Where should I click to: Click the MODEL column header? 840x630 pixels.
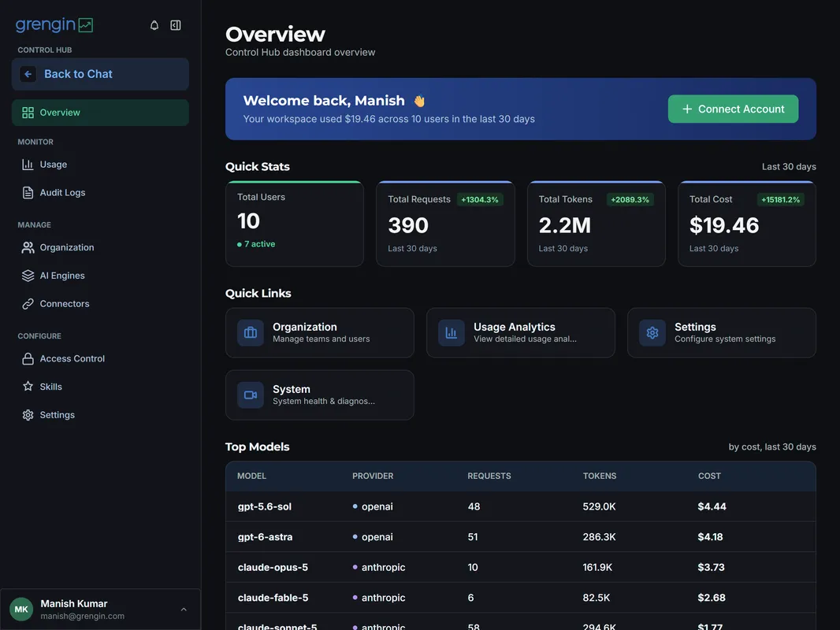click(x=252, y=476)
